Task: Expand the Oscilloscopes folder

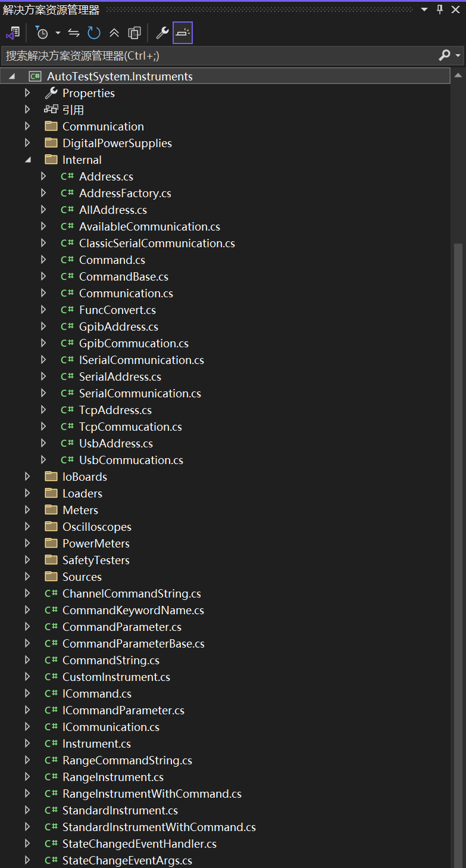Action: (27, 527)
